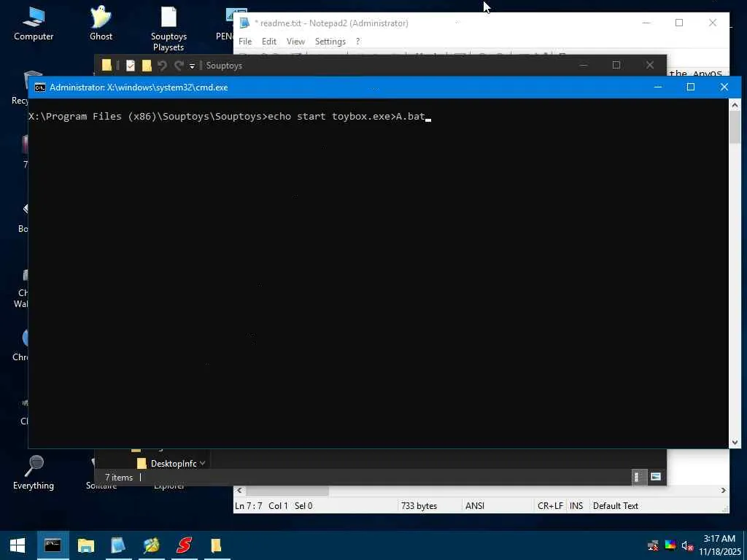The height and width of the screenshot is (560, 747).
Task: Switch Explorer to details view icon
Action: tap(638, 477)
